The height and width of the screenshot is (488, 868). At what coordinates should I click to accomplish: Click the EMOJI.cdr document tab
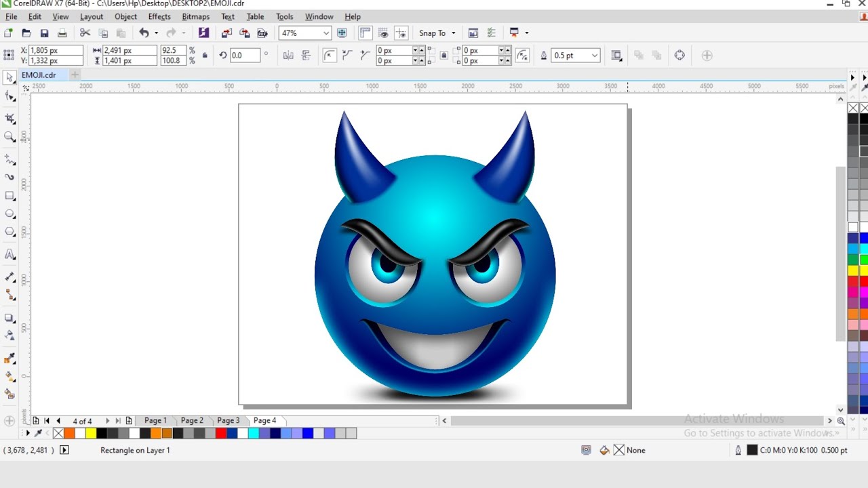(x=39, y=75)
